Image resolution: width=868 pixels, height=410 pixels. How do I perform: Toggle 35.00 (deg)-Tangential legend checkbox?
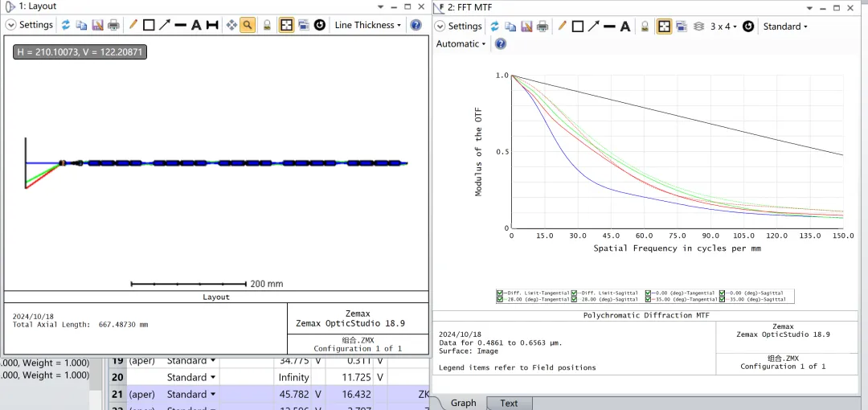(649, 299)
